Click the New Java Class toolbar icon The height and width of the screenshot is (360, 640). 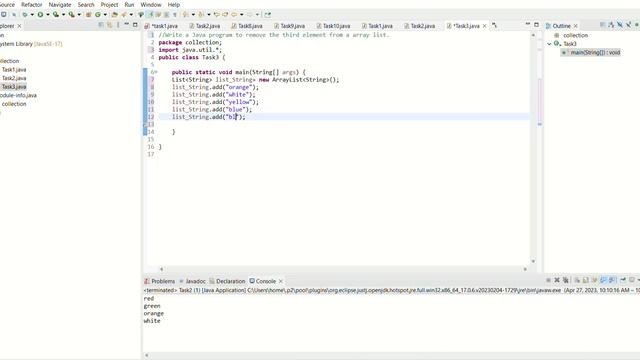click(98, 15)
